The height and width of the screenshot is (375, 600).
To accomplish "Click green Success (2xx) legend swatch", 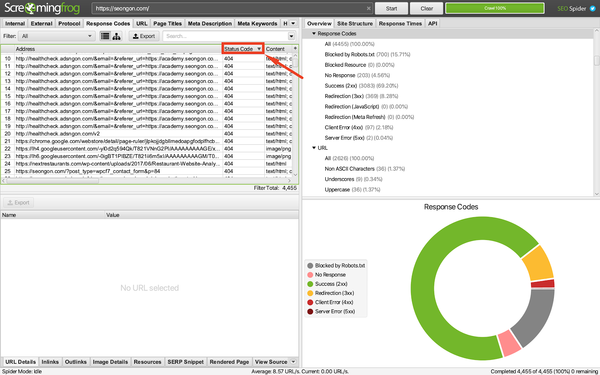I will (x=310, y=284).
